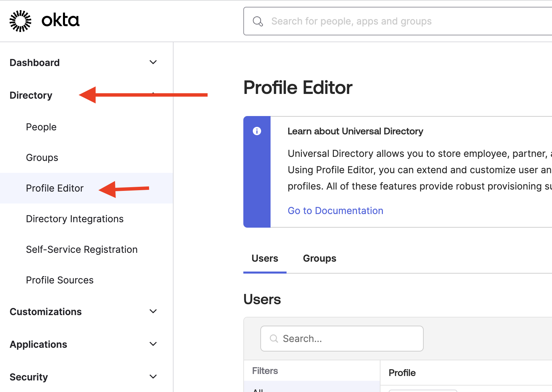Follow the Go to Documentation link
552x392 pixels.
click(x=336, y=211)
